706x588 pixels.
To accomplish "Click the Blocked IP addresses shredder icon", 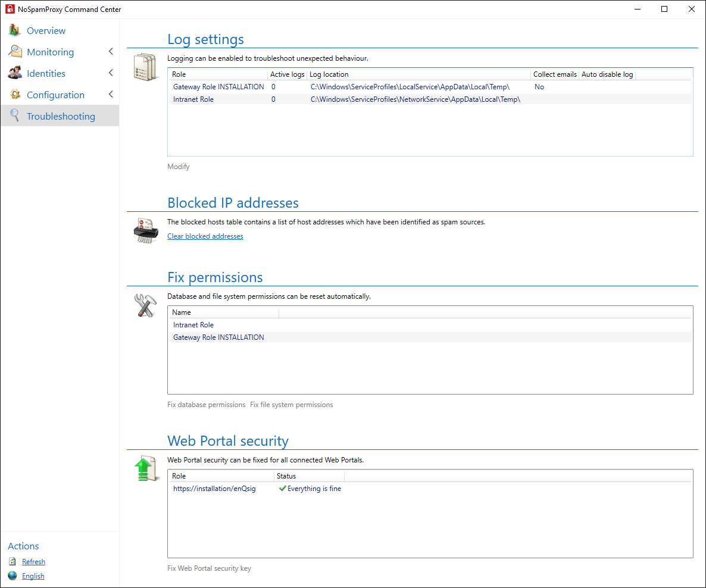I will click(x=146, y=230).
